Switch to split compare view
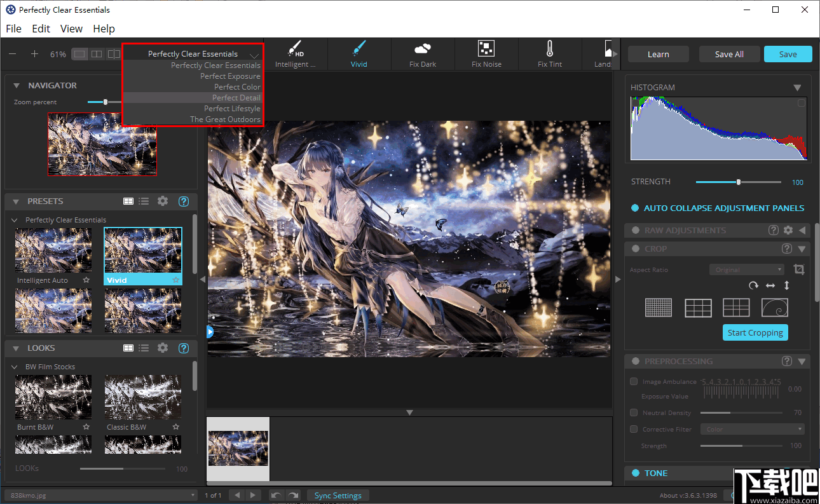 [113, 54]
